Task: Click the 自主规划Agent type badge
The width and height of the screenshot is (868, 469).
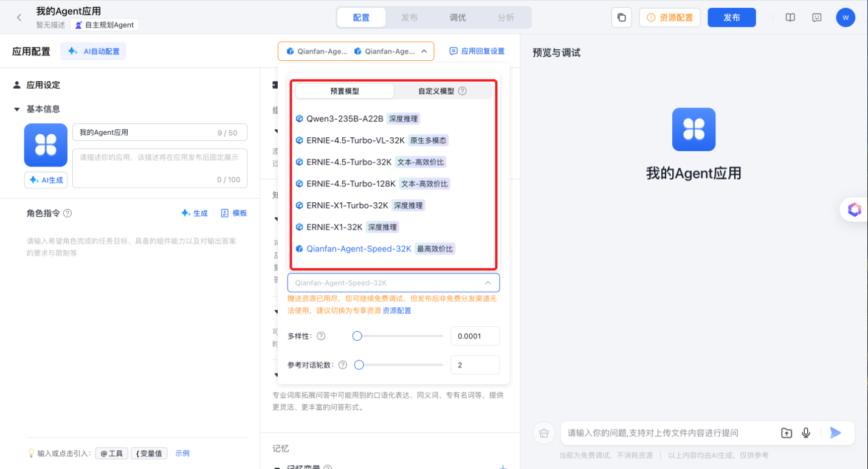Action: (105, 26)
